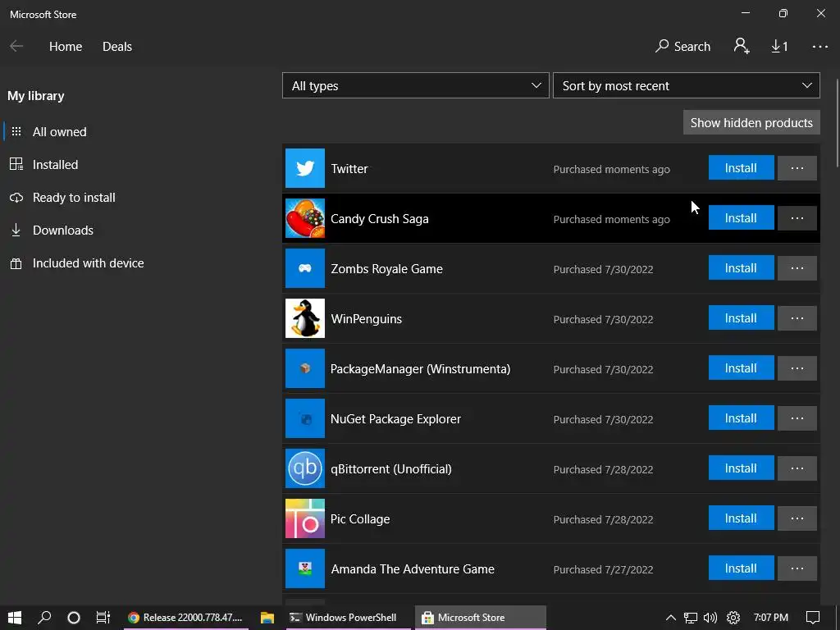Install Zombs Royale Game
Viewport: 840px width, 630px height.
(741, 268)
